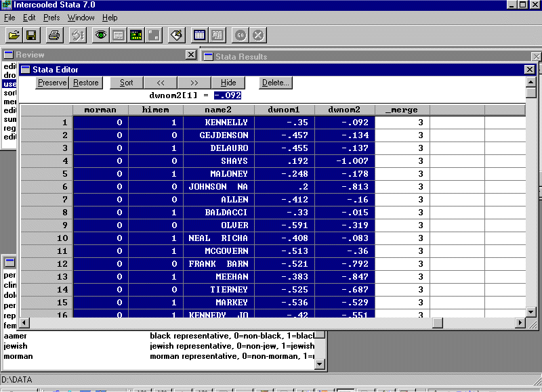This screenshot has height=392, width=542.
Task: Bring Viewer forward using eye icon
Action: tap(101, 35)
